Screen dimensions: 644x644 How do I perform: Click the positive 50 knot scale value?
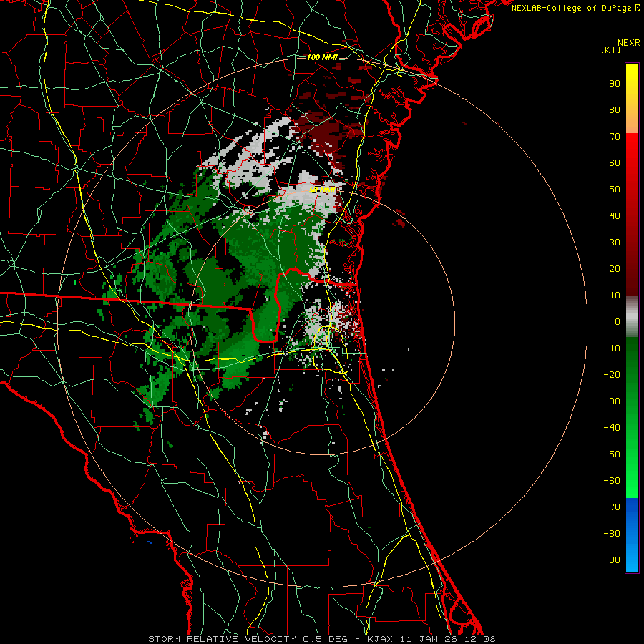pos(615,190)
